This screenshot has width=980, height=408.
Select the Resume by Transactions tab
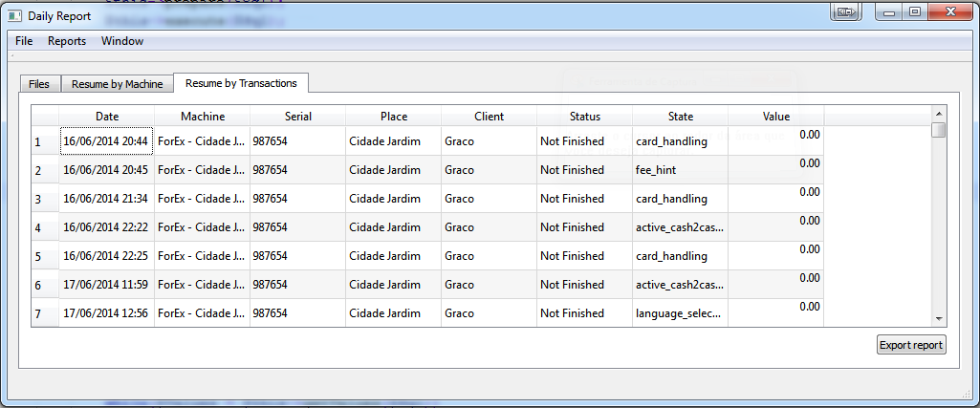[241, 83]
